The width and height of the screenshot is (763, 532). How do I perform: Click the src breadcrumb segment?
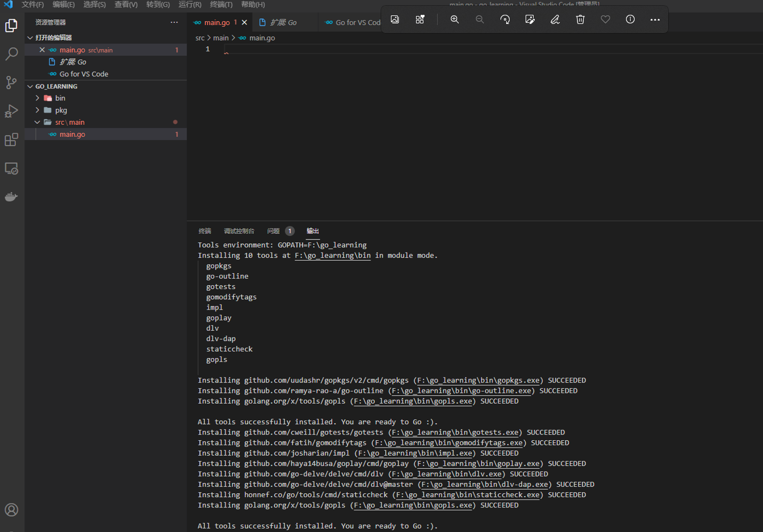[x=200, y=38]
